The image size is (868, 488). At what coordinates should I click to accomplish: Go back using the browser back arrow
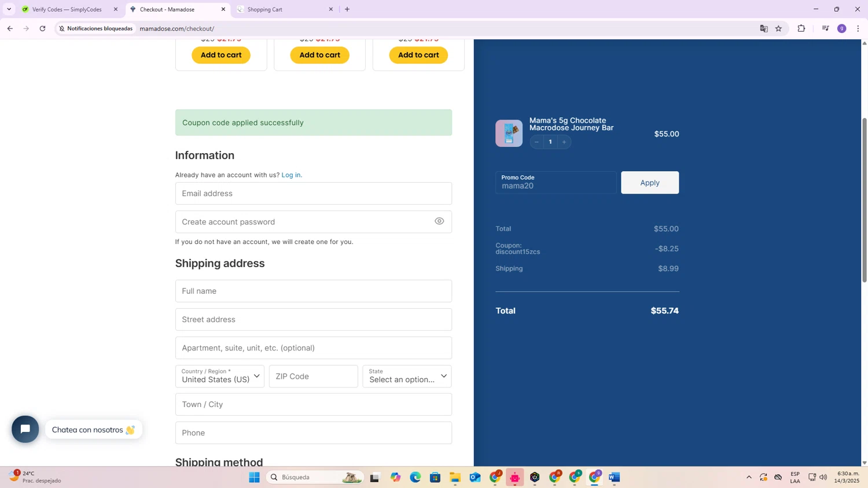tap(10, 28)
